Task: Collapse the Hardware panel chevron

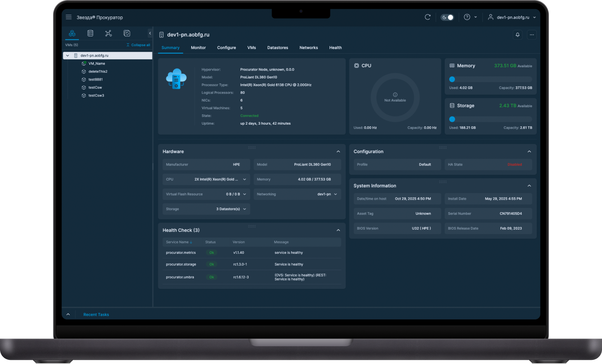Action: 338,151
